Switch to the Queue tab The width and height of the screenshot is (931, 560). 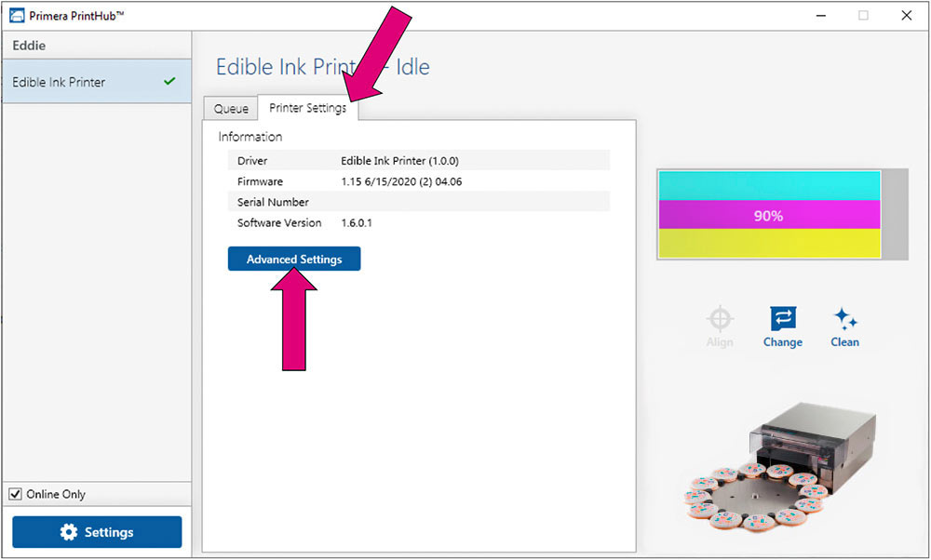pos(231,108)
